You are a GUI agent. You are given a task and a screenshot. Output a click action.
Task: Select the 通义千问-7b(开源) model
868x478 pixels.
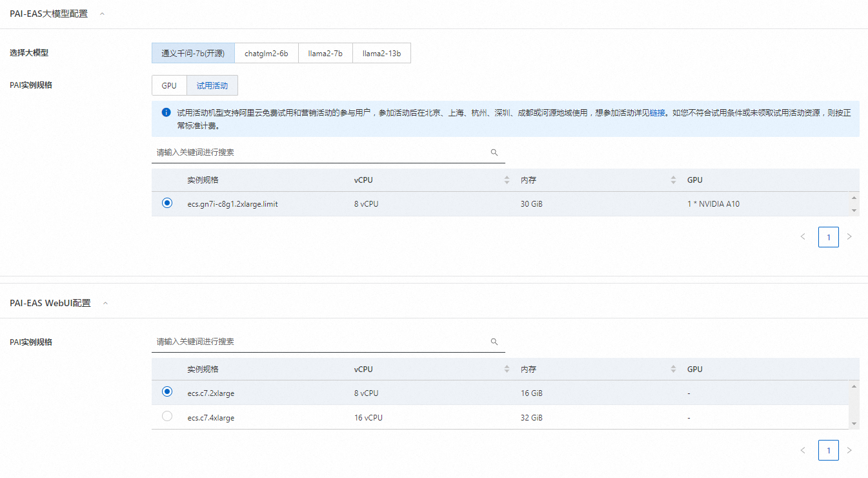tap(193, 53)
